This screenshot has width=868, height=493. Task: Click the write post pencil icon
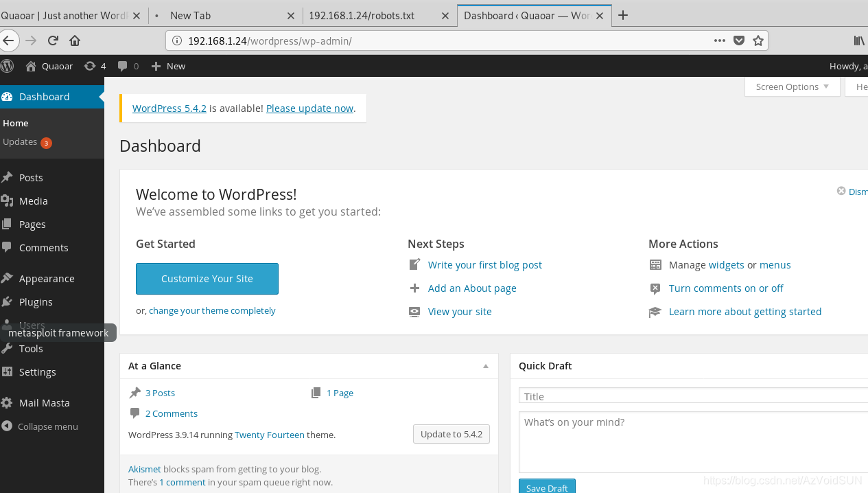point(414,264)
